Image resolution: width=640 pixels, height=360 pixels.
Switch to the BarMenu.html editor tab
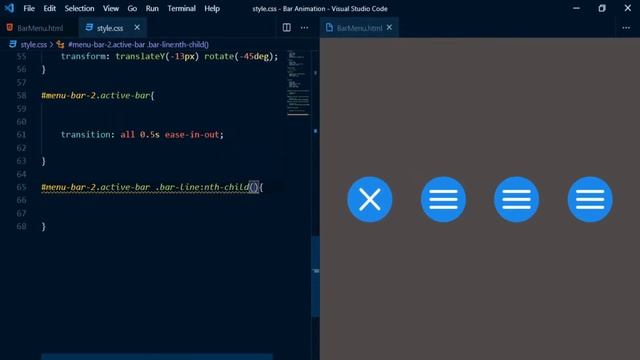39,28
